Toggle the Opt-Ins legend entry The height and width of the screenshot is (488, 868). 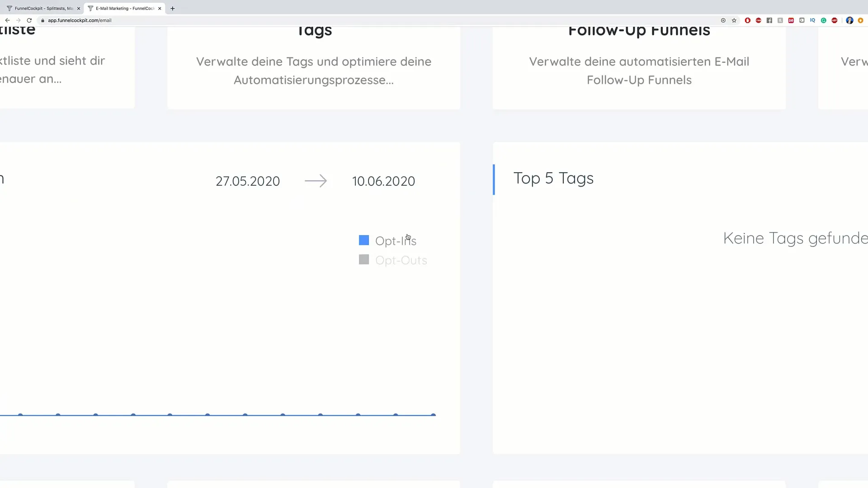tap(387, 240)
